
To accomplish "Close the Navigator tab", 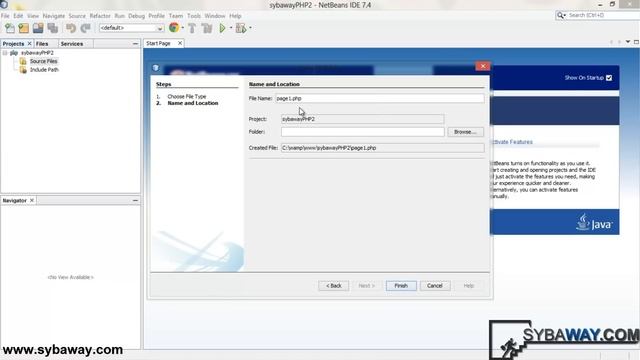I will click(31, 200).
